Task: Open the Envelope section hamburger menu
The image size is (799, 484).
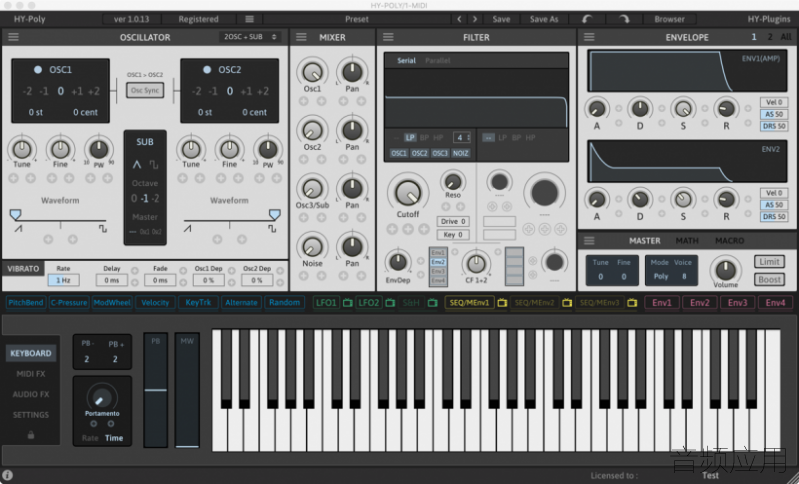Action: [589, 37]
